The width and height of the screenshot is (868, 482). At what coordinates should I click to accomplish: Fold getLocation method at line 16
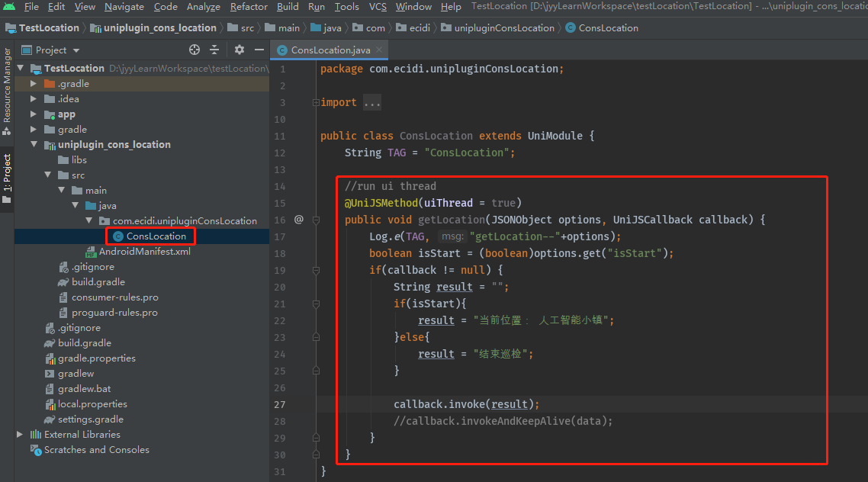click(316, 220)
